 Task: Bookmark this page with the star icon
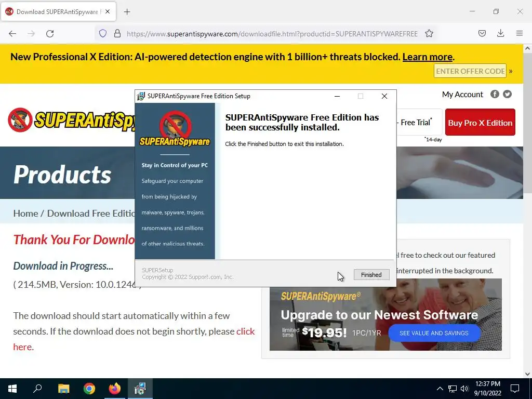tap(429, 33)
